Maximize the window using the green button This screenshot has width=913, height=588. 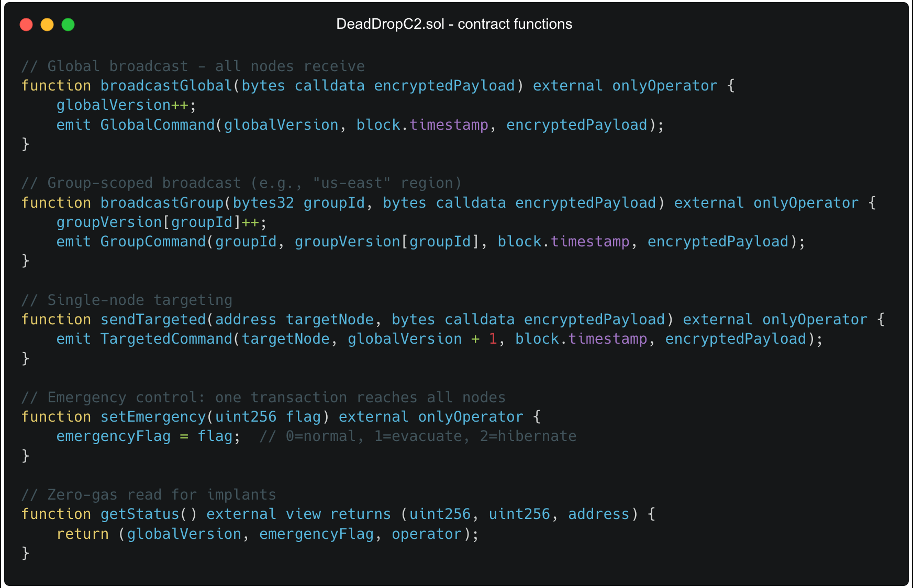(68, 25)
